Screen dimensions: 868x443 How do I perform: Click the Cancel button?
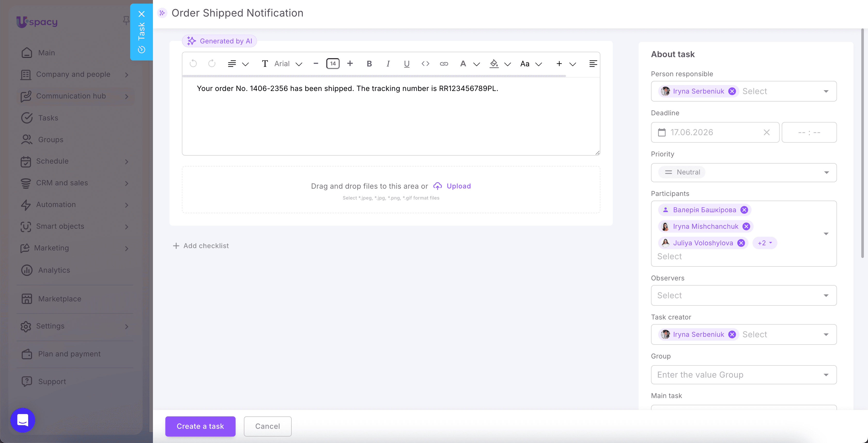point(268,426)
